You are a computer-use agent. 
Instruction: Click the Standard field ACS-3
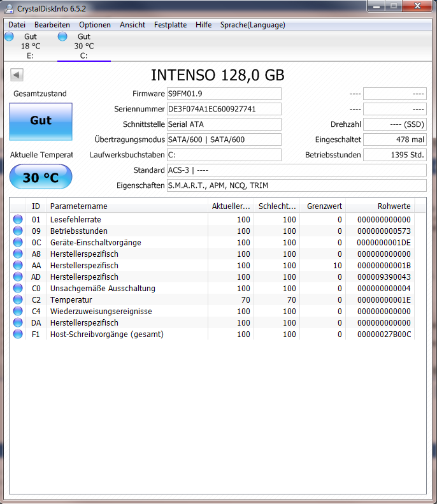297,170
